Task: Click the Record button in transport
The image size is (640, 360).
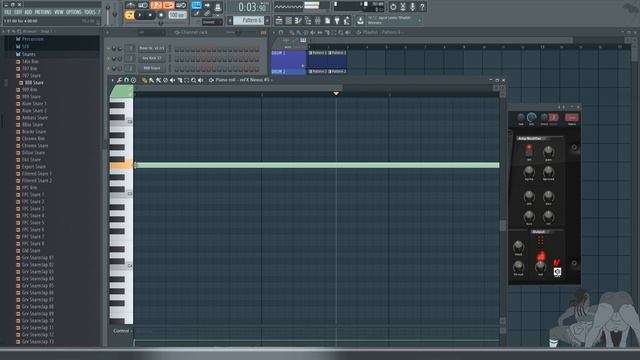Action: tap(161, 15)
